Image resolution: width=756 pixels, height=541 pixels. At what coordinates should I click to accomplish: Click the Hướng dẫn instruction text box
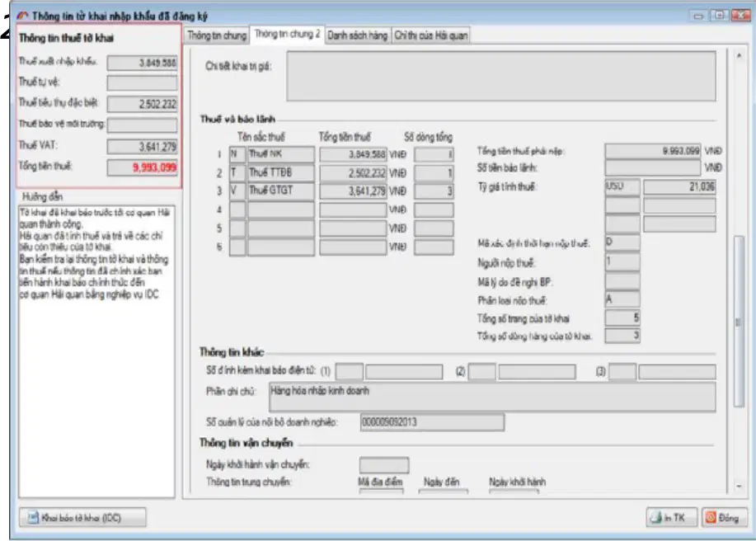click(96, 351)
